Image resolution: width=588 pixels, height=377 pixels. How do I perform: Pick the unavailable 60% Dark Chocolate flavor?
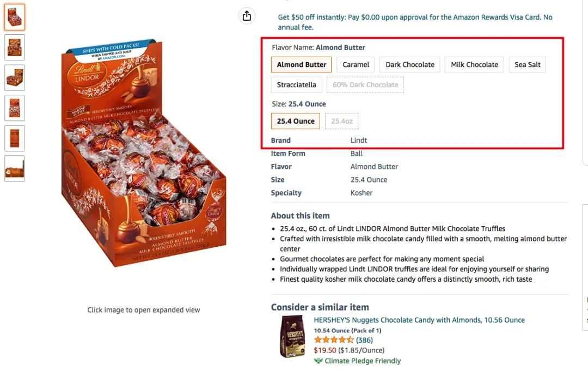pyautogui.click(x=365, y=85)
